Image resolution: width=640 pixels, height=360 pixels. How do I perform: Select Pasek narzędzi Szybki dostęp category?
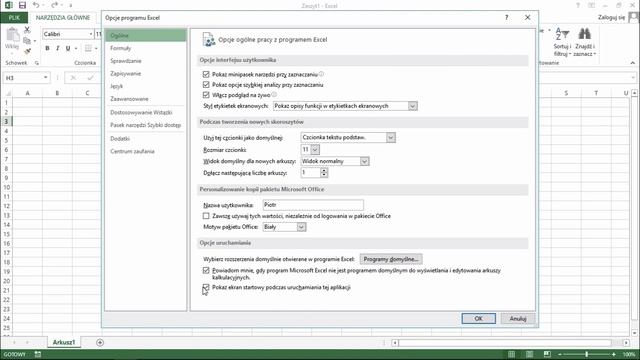click(x=145, y=125)
